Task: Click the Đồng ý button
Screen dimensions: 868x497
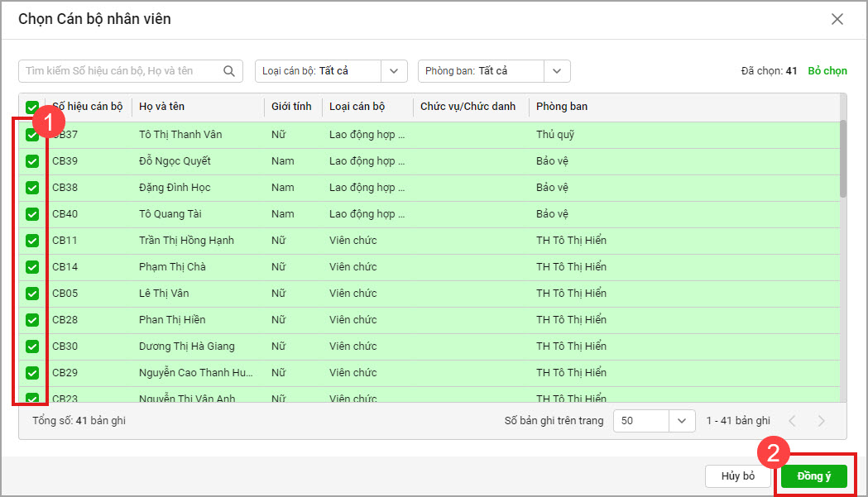Action: (813, 476)
